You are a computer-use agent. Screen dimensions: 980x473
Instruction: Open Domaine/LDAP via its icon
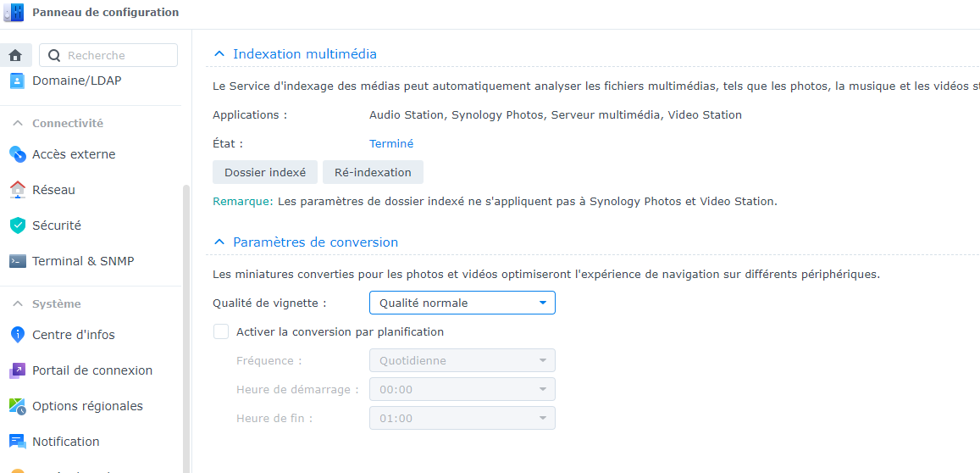click(x=17, y=81)
